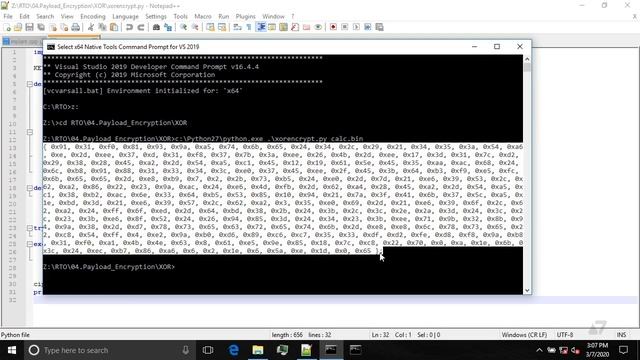The width and height of the screenshot is (640, 360).
Task: Click the Copy toolbar icon
Action: click(102, 27)
